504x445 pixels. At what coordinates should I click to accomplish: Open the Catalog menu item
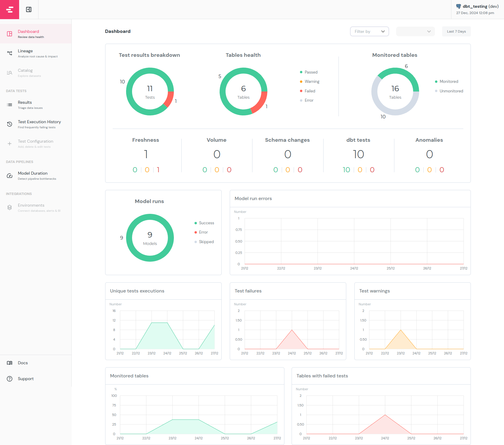[36, 73]
